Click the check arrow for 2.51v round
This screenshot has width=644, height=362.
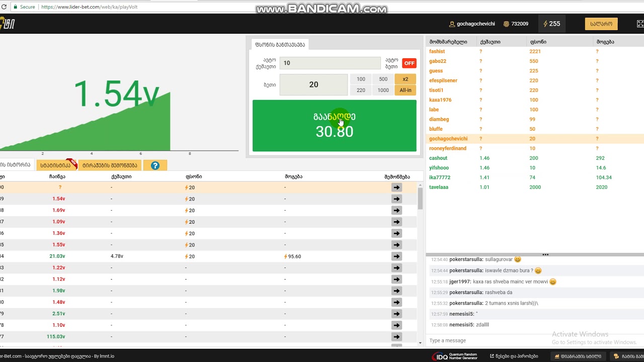point(396,314)
